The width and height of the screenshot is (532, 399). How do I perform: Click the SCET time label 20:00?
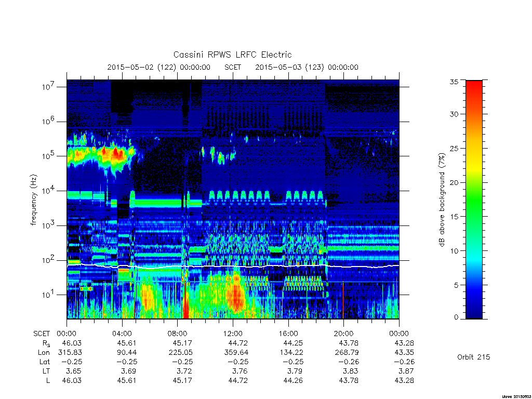tap(344, 334)
